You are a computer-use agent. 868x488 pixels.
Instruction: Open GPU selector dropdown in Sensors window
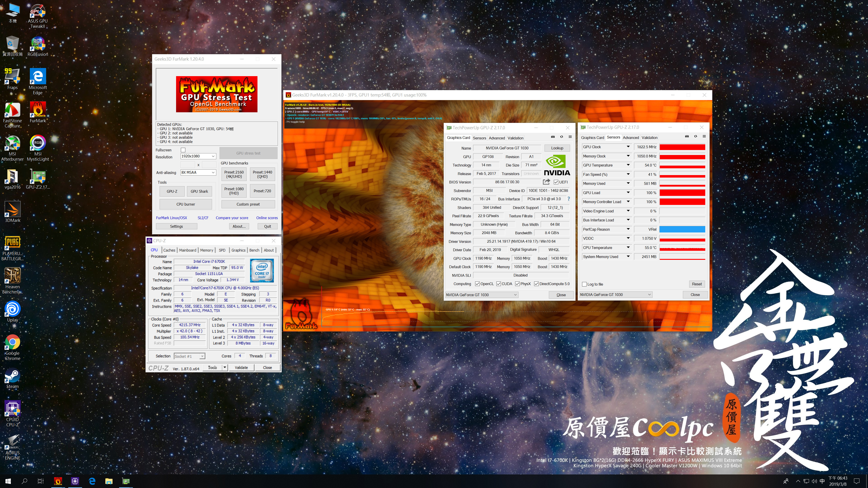tap(616, 295)
